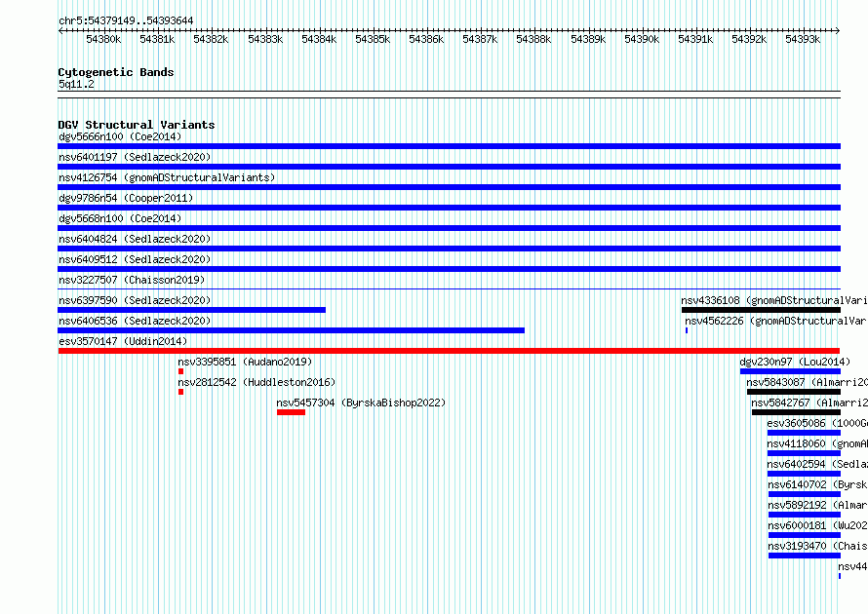The image size is (868, 614).
Task: Select nsv5843087 Almarri label
Action: point(807,382)
